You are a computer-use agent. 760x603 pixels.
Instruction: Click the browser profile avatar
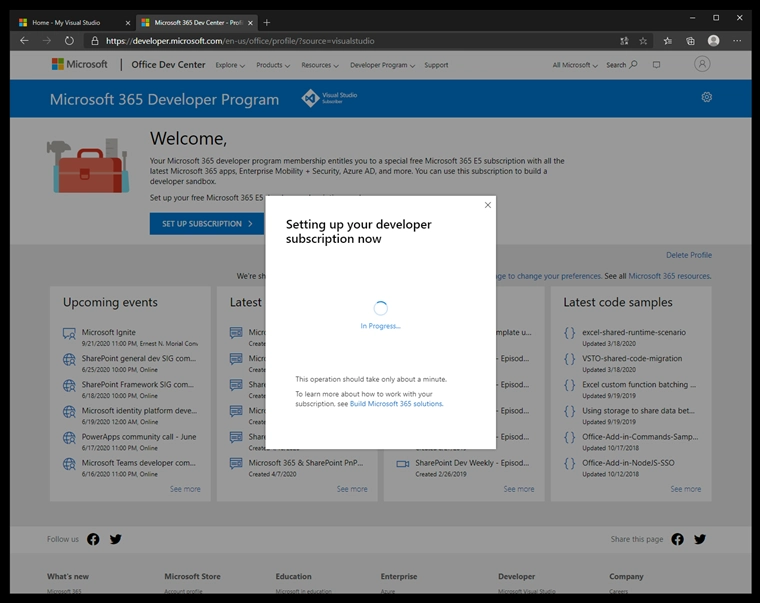[713, 41]
